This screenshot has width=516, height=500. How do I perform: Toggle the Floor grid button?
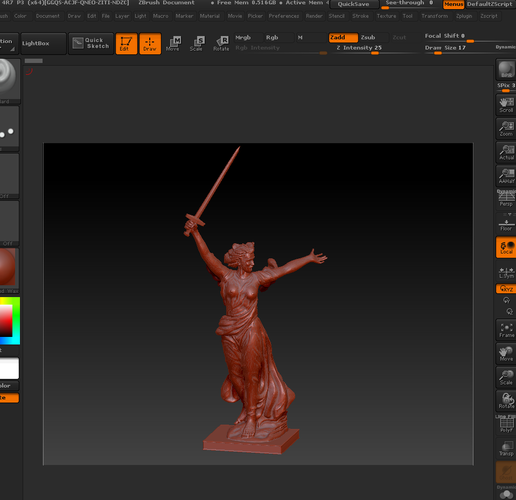(506, 224)
